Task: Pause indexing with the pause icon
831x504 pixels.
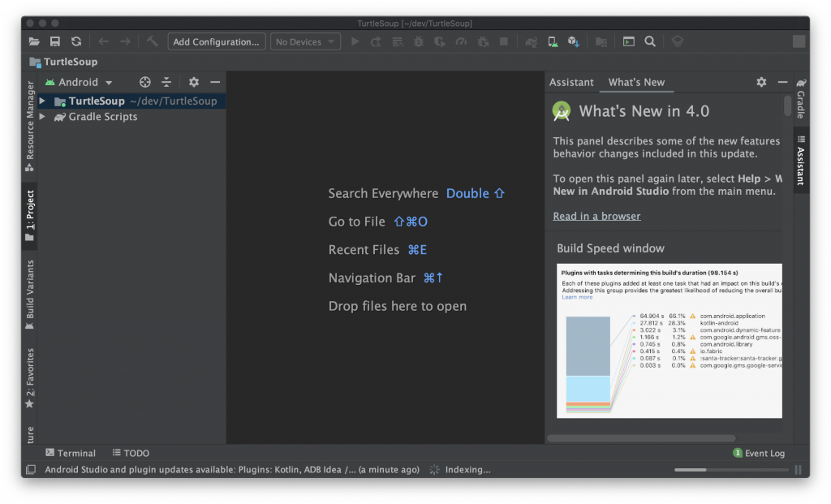Action: click(x=799, y=470)
